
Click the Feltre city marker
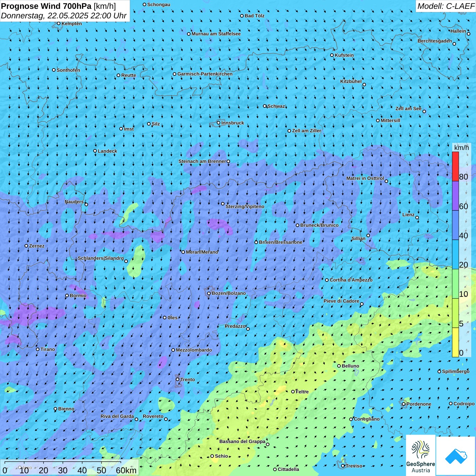coord(293,392)
